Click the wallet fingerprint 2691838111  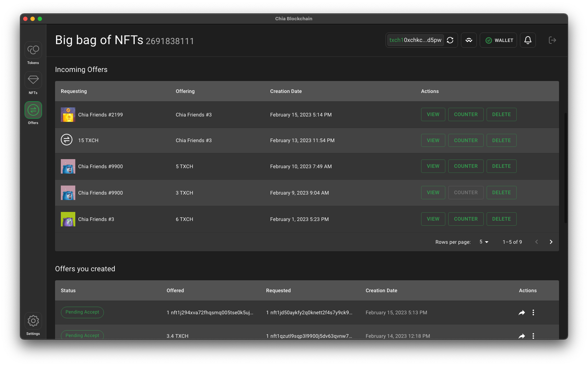170,41
